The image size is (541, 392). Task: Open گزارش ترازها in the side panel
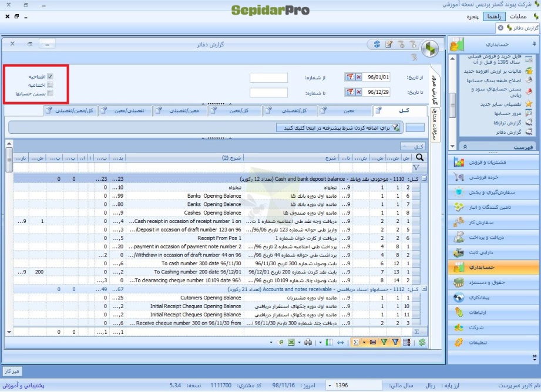click(507, 123)
